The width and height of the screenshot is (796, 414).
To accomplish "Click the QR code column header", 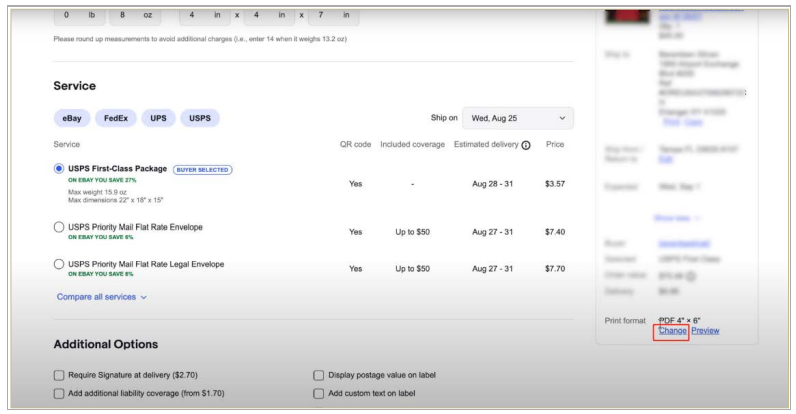I will [x=355, y=144].
